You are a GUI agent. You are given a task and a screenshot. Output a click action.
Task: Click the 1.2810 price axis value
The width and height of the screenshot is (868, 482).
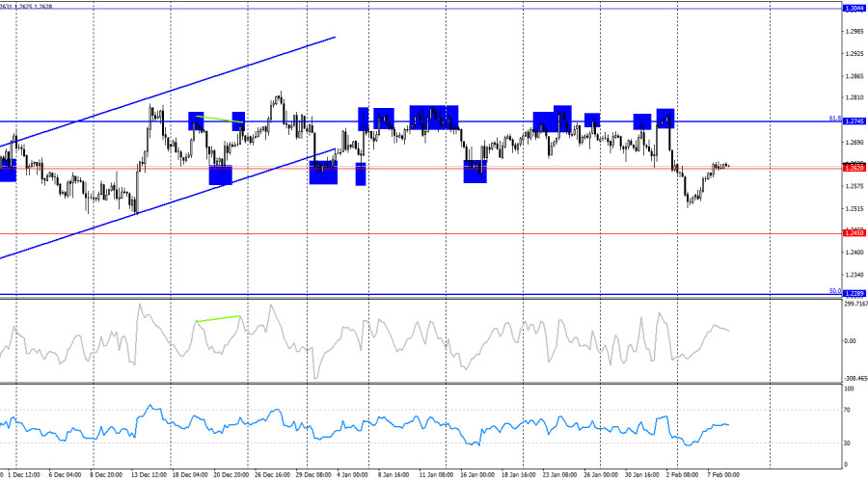(854, 98)
